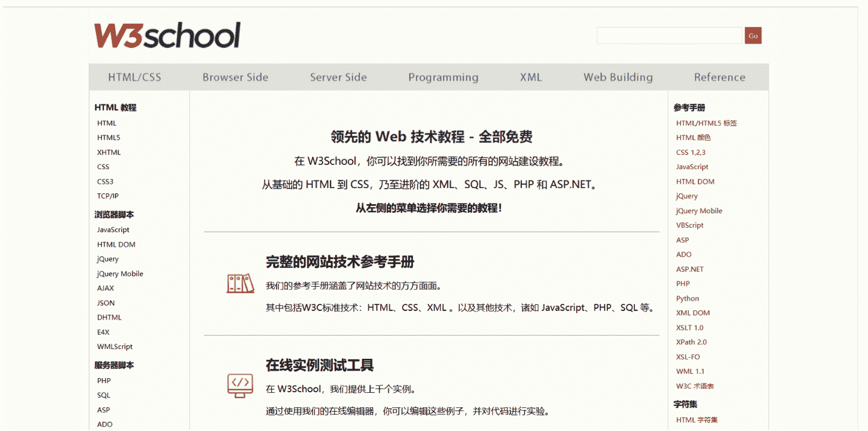Screen dimensions: 868x431
Task: Visit the XPath 2.0 reference link
Action: [x=691, y=342]
